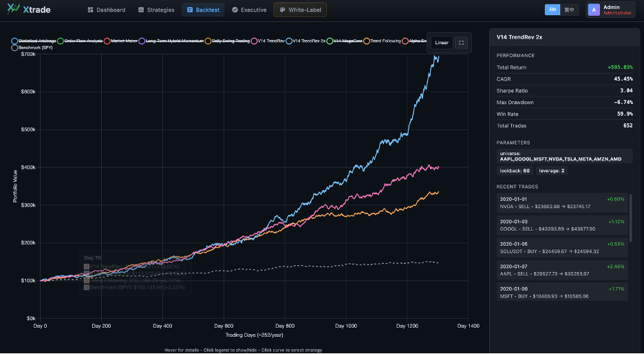Switch language to Traditional Chinese
The width and height of the screenshot is (644, 354).
[570, 10]
